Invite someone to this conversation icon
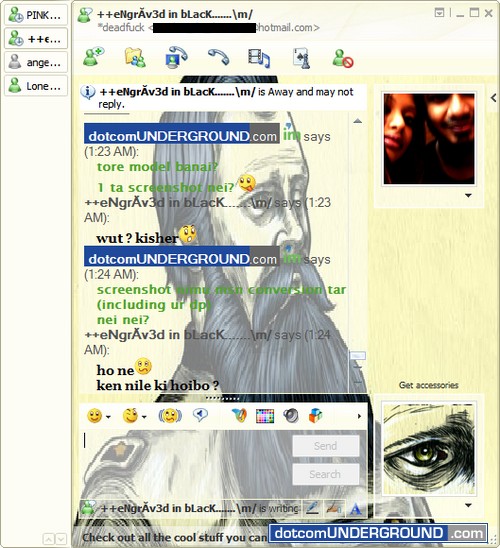Screen dimensions: 500x548 [93, 57]
